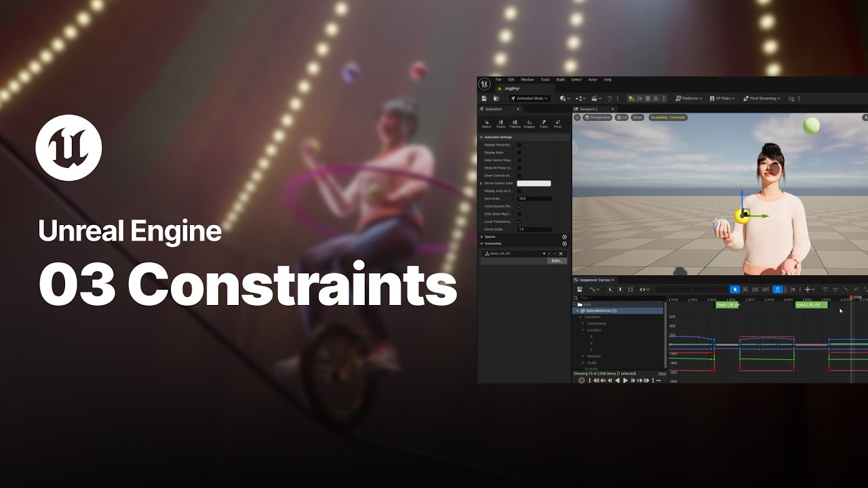
Task: Click the Axis Scale value field
Action: coord(534,199)
